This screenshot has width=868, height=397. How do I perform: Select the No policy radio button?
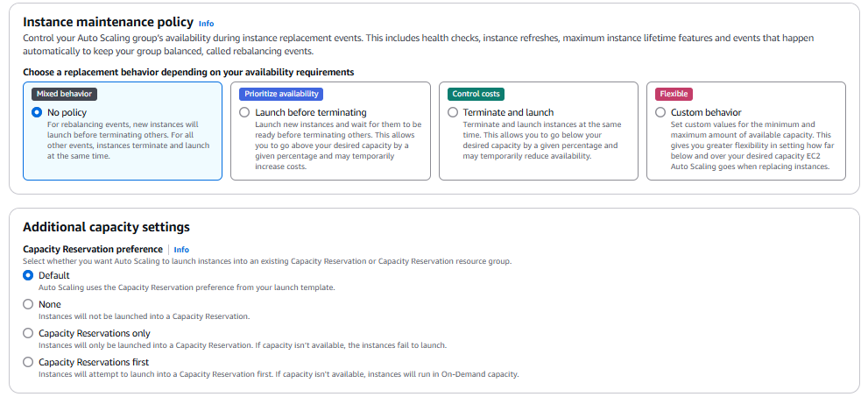(x=37, y=112)
